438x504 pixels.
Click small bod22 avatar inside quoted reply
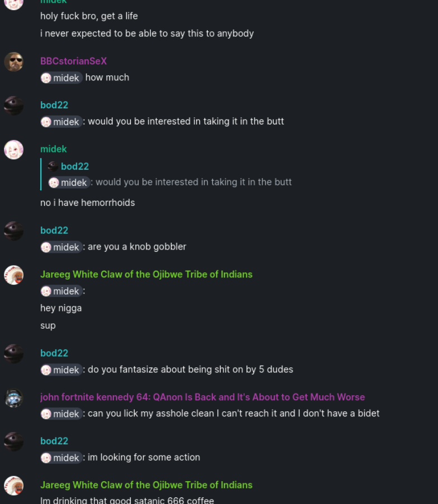tap(53, 166)
